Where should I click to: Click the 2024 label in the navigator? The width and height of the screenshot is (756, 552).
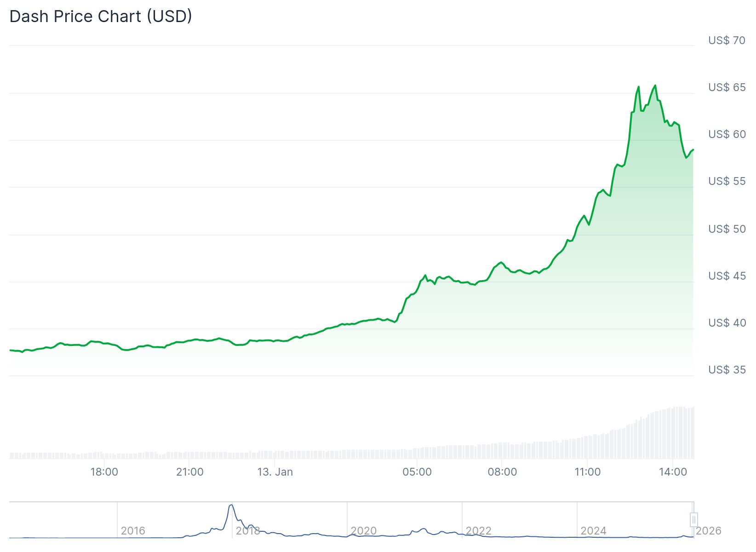point(593,531)
